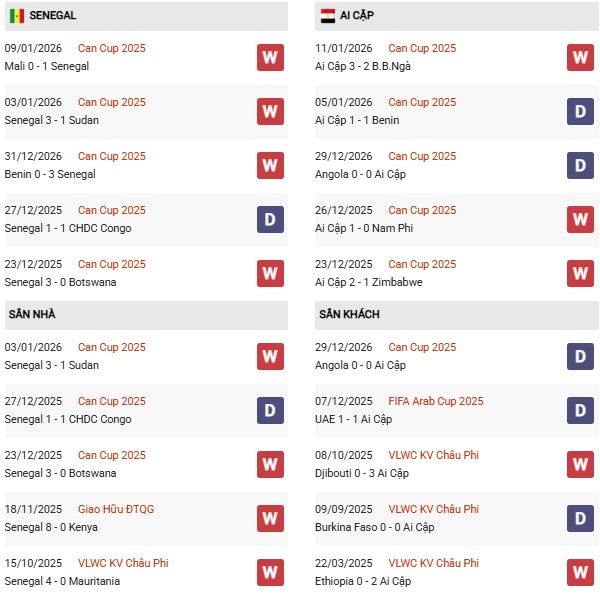Image resolution: width=600 pixels, height=594 pixels.
Task: Click the SENEGAL team header
Action: pyautogui.click(x=53, y=16)
